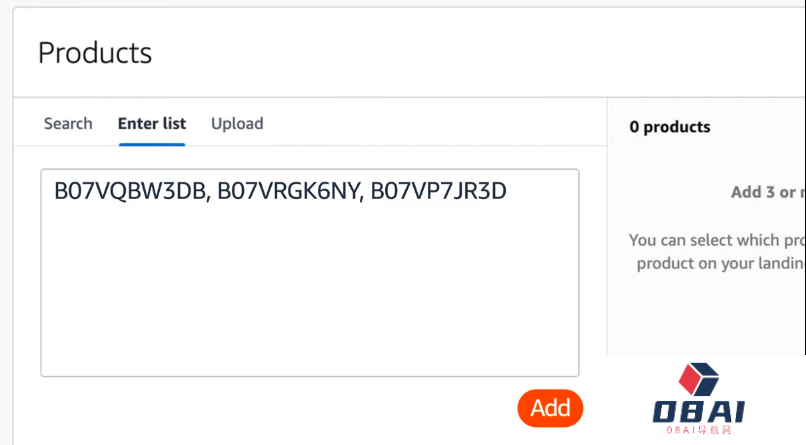Viewport: 806px width, 445px height.
Task: Click the OBAI wordmark lettering
Action: click(x=699, y=413)
